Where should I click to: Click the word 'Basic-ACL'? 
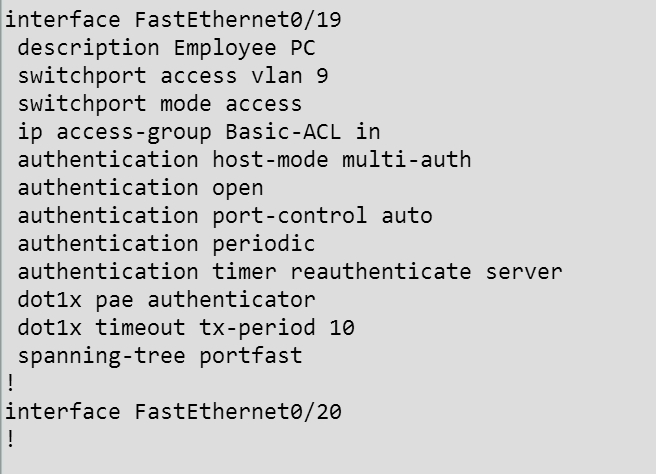pos(283,132)
